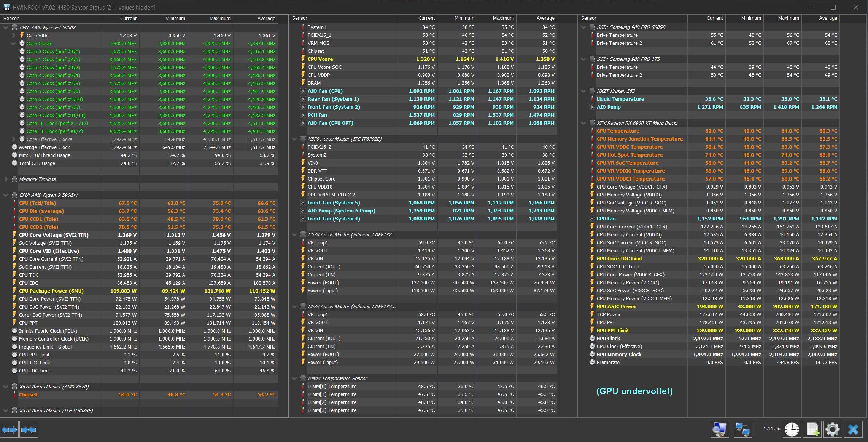868x442 pixels.
Task: Open the monitor with magnifier summary icon
Action: [719, 429]
